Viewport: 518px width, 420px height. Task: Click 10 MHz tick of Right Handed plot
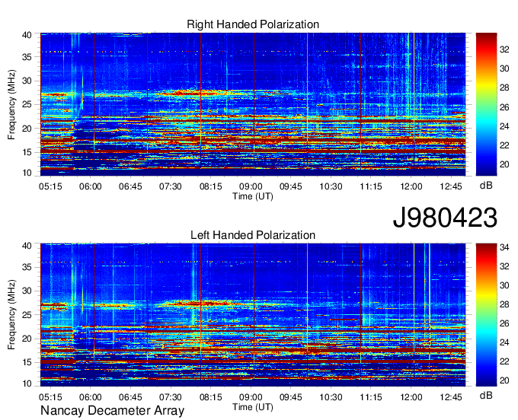[x=27, y=173]
